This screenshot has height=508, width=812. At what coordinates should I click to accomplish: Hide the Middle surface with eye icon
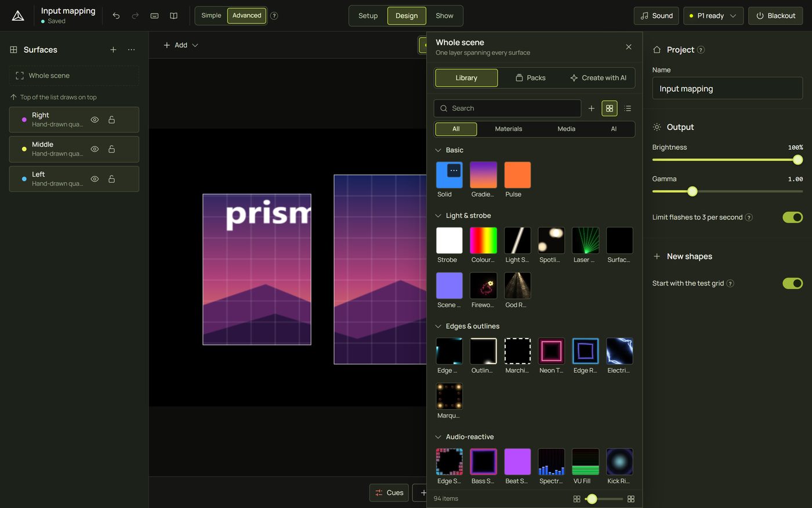click(95, 149)
